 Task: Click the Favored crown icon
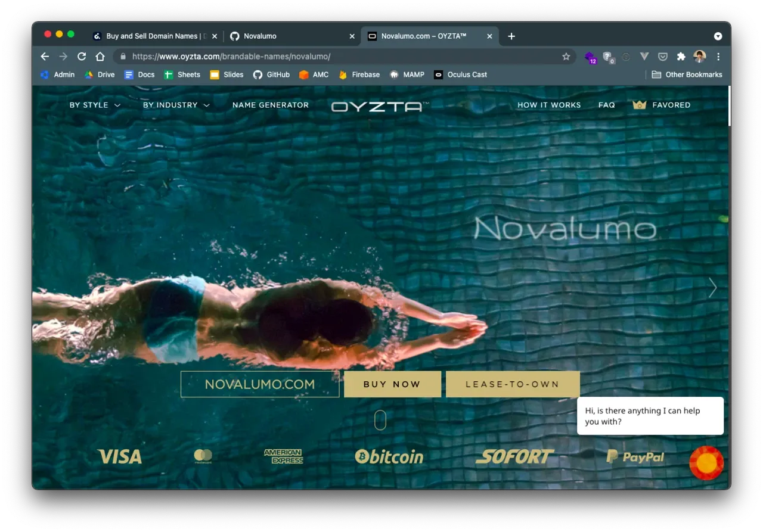tap(640, 105)
